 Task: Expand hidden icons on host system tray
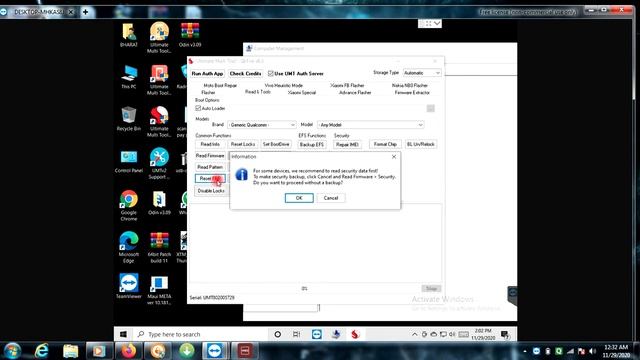click(x=525, y=351)
